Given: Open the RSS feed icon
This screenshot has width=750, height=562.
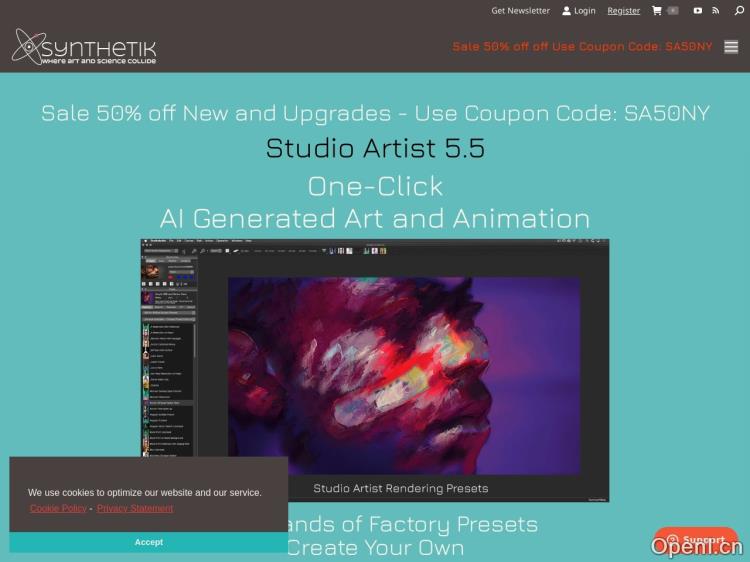Looking at the screenshot, I should (715, 11).
